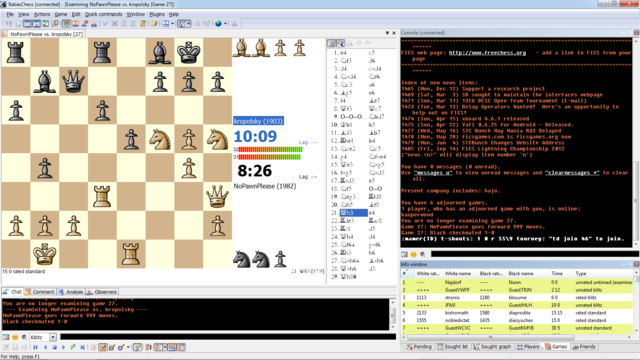Step back one move
This screenshot has width=640, height=360.
click(45, 347)
